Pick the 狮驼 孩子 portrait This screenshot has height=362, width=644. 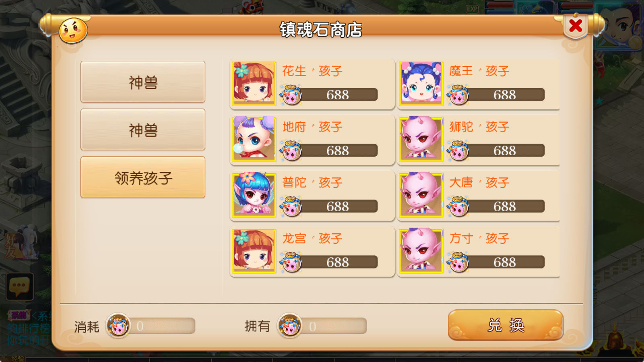point(421,139)
